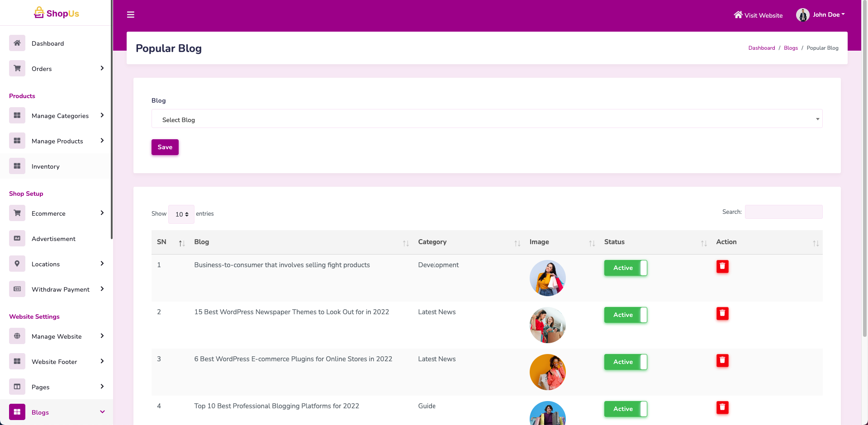
Task: Click the Orders cart icon
Action: pyautogui.click(x=17, y=68)
